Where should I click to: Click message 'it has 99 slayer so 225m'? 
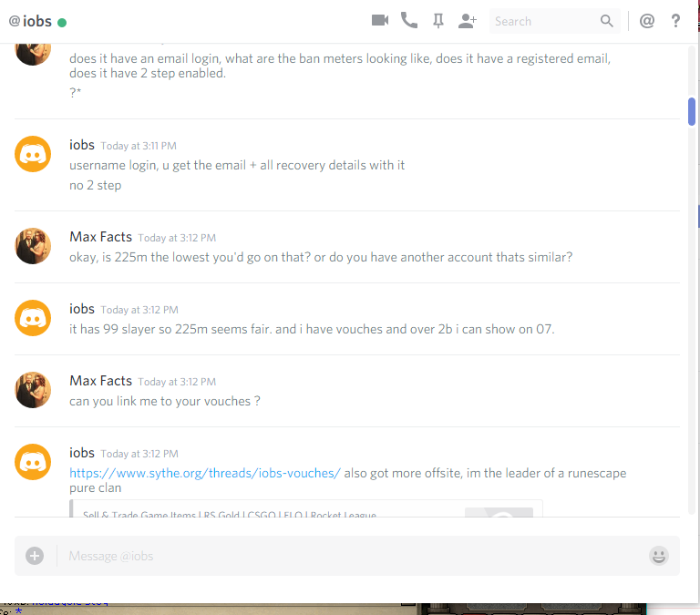pyautogui.click(x=312, y=330)
